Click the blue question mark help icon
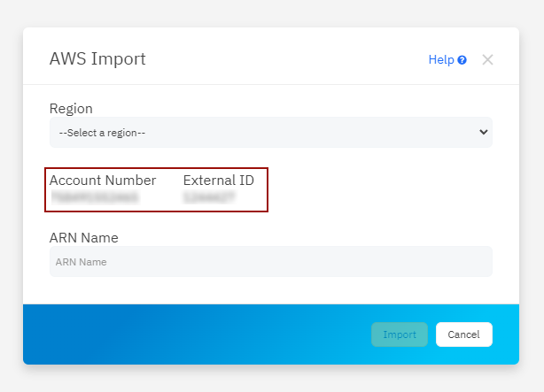This screenshot has height=392, width=544. (x=462, y=60)
